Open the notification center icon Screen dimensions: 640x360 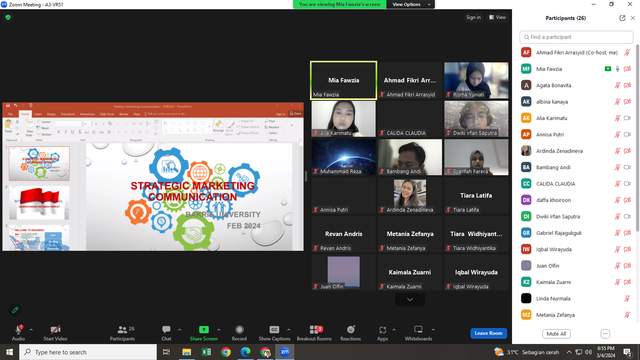[627, 352]
